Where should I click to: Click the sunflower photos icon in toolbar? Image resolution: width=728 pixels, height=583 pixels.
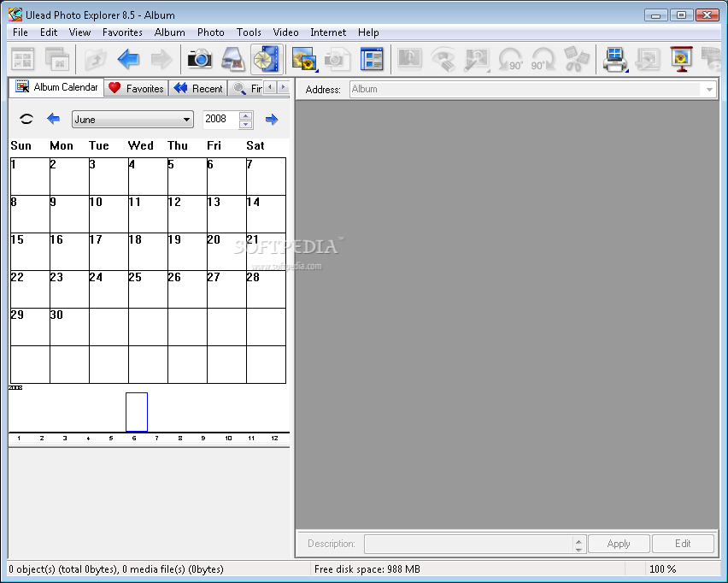pos(304,60)
